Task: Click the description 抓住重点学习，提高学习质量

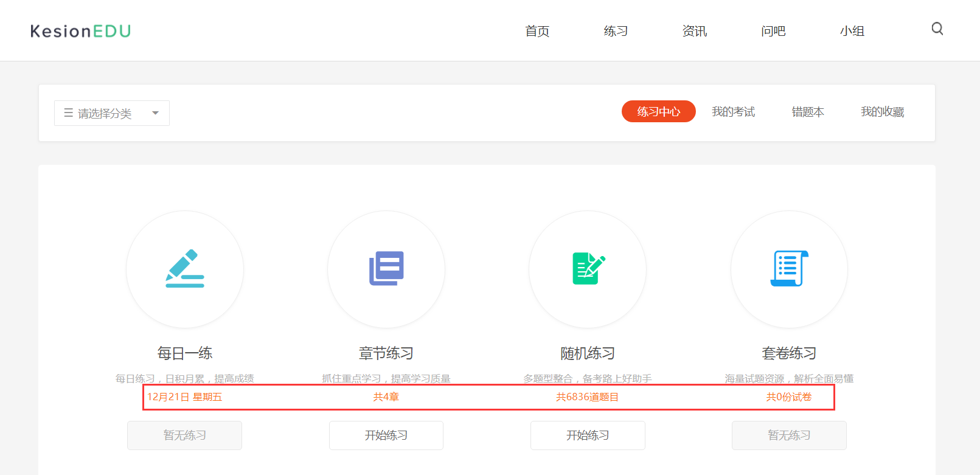Action: tap(386, 378)
